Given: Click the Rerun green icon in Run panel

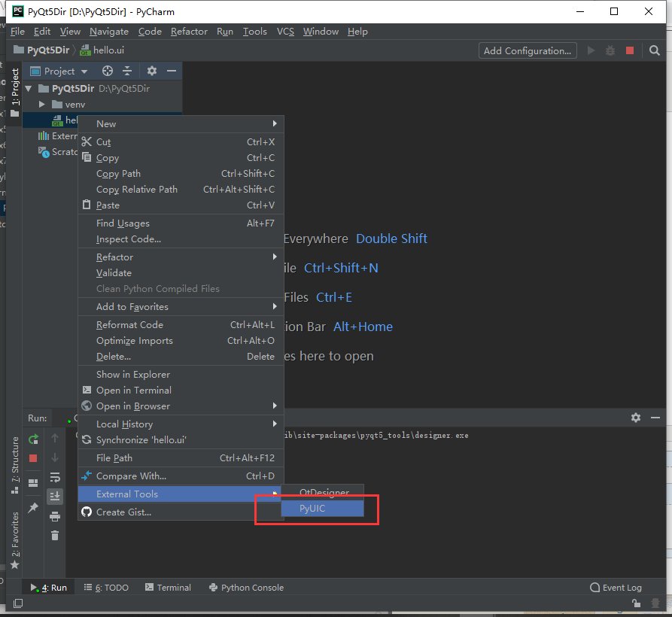Looking at the screenshot, I should (33, 439).
